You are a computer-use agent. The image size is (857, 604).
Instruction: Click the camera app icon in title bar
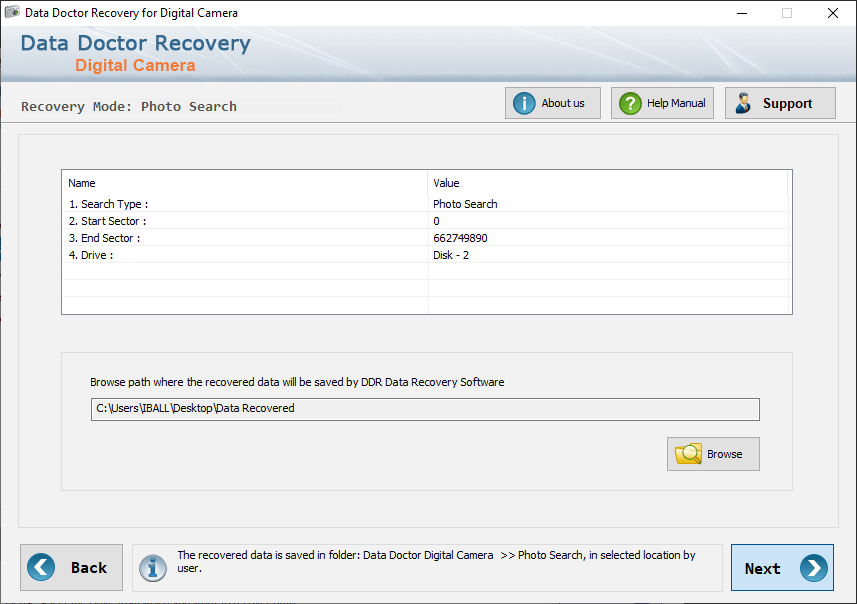coord(11,12)
